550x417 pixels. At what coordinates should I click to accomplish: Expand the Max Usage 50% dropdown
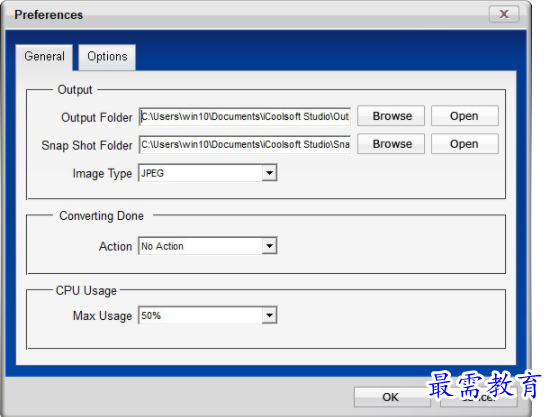click(269, 315)
